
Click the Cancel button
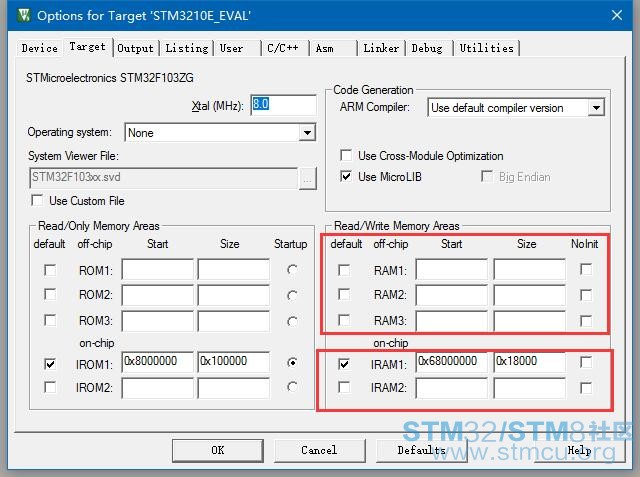319,450
